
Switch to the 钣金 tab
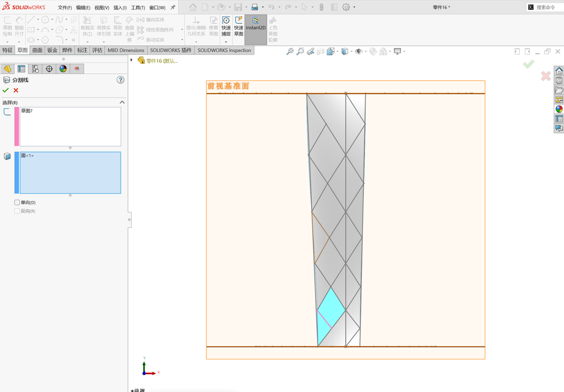pos(52,50)
